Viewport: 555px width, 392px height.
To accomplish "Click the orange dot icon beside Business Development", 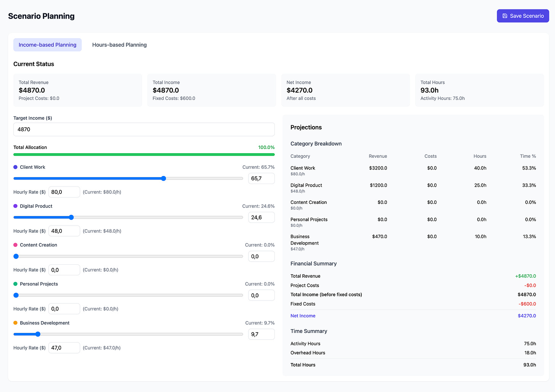I will pyautogui.click(x=15, y=323).
